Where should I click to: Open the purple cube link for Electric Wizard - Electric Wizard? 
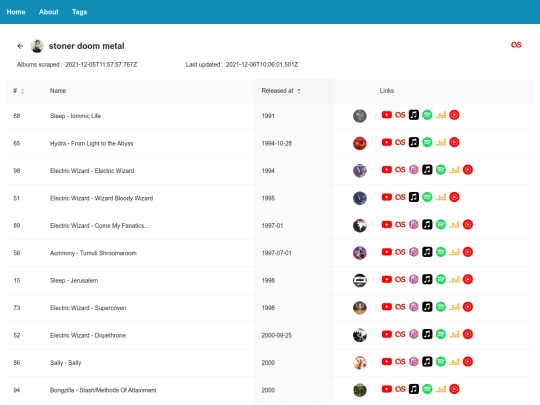pos(414,170)
